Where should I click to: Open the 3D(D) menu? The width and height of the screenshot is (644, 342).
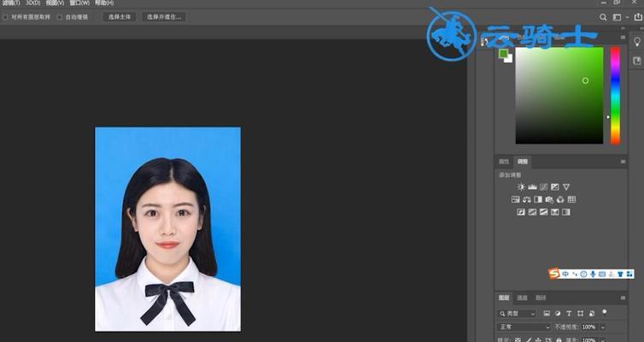pyautogui.click(x=33, y=3)
